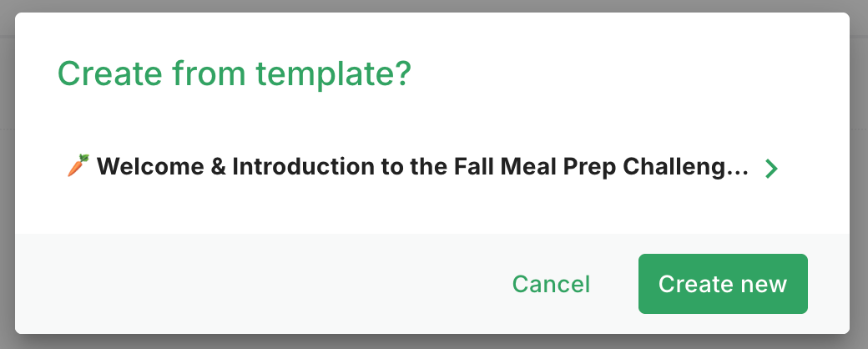Click the green Create new button
The image size is (868, 349).
(x=723, y=284)
